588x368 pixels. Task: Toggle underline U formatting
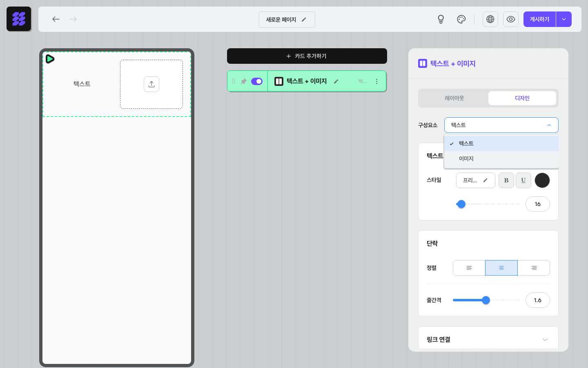(523, 180)
